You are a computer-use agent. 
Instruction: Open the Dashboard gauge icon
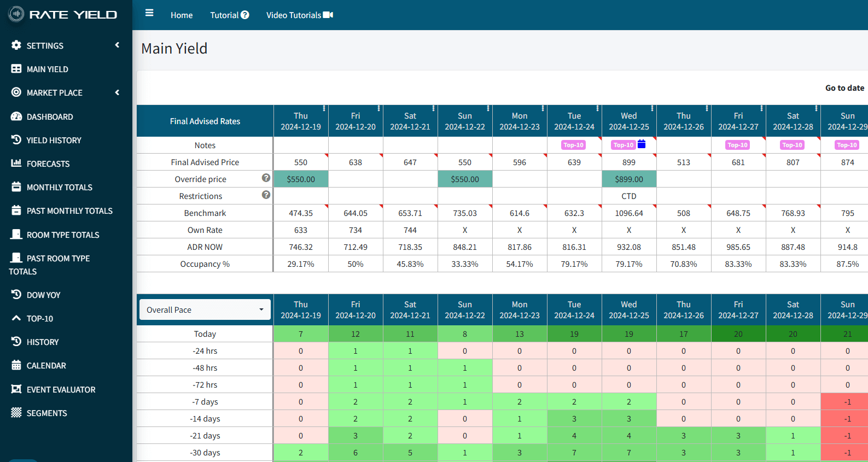tap(16, 116)
